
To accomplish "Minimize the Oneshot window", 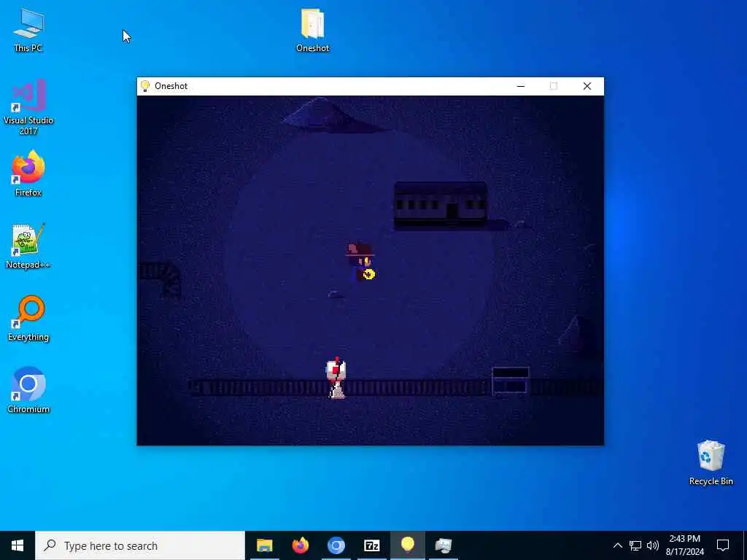I will click(x=521, y=86).
